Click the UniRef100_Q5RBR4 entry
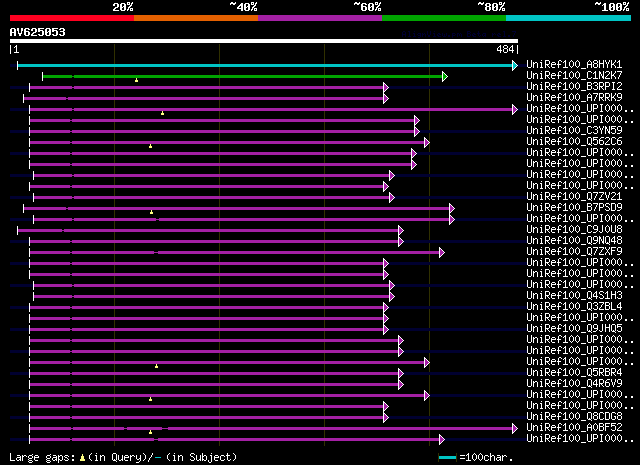 coord(574,373)
